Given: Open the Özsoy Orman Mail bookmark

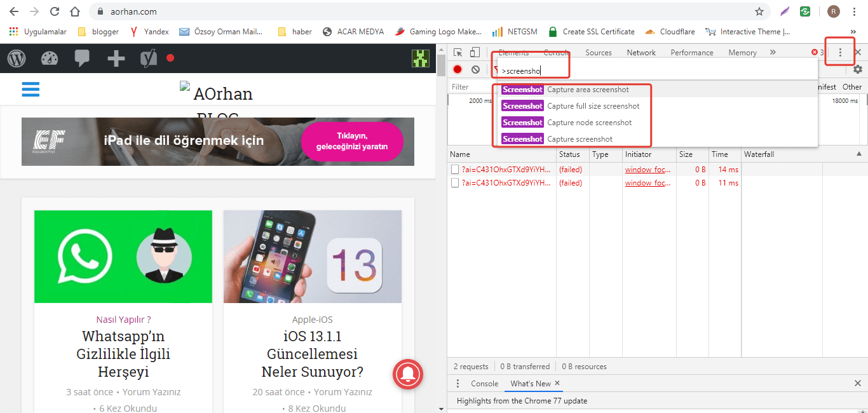Looking at the screenshot, I should [221, 32].
